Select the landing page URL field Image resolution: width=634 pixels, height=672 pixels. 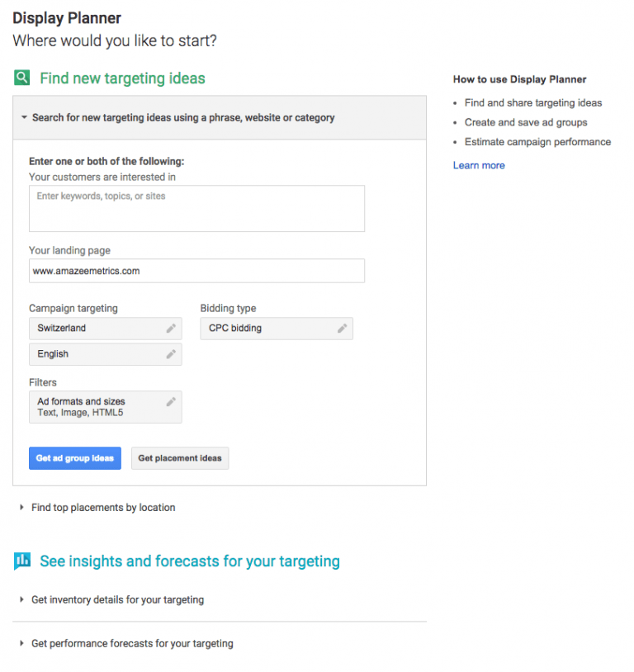(x=196, y=271)
